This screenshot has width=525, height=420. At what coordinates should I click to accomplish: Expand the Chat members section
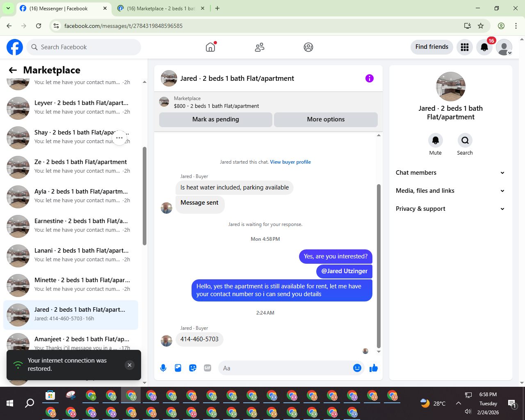pos(450,173)
